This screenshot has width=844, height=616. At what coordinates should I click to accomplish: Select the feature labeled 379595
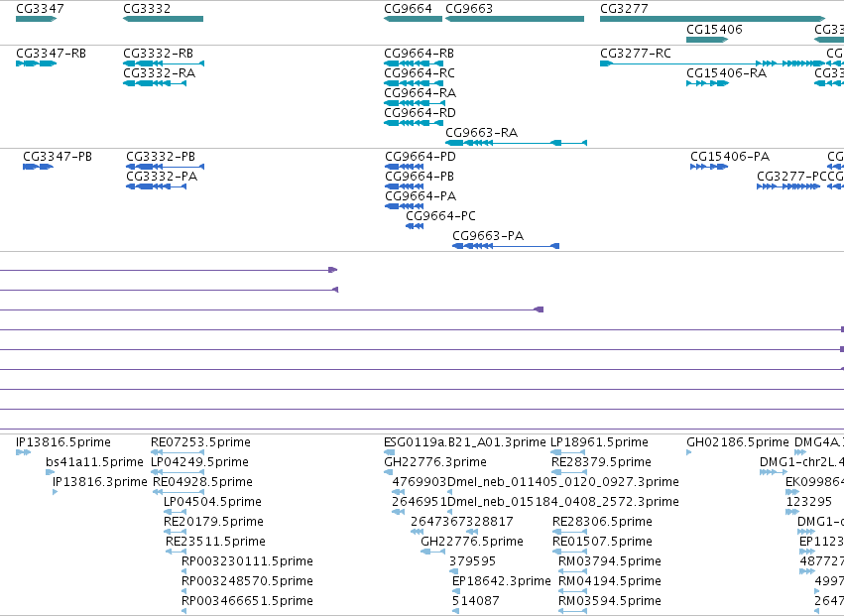[x=472, y=561]
